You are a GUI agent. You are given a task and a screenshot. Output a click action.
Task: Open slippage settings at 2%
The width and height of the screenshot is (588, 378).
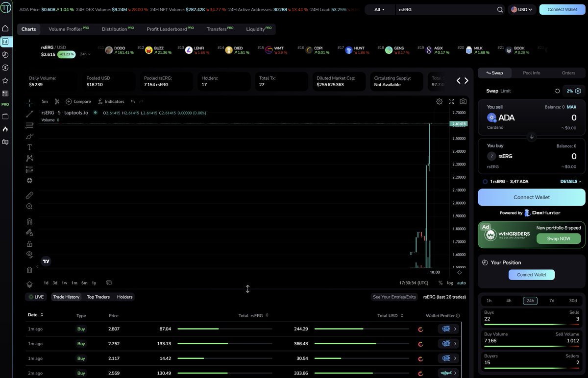click(574, 91)
